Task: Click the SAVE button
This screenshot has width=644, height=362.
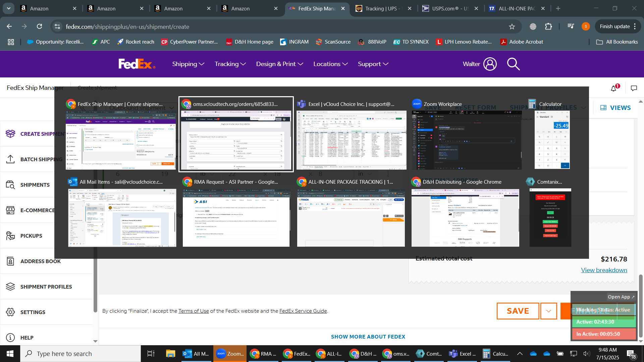Action: (518, 311)
